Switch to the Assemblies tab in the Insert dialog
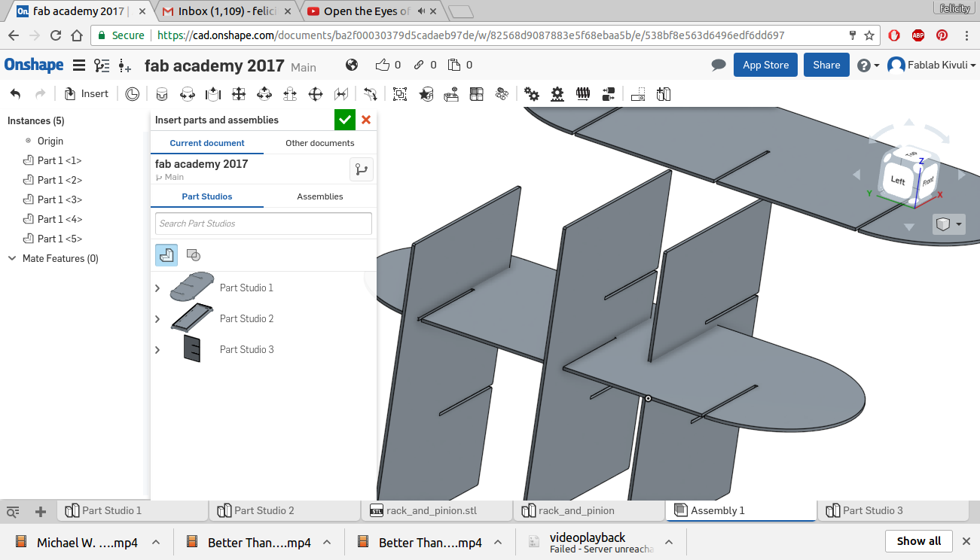Viewport: 980px width, 560px height. (320, 196)
